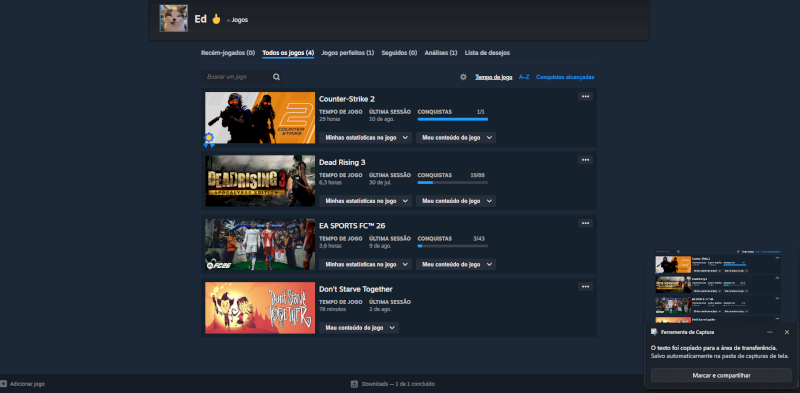Click Ed's cat profile avatar
This screenshot has height=393, width=800.
[173, 18]
